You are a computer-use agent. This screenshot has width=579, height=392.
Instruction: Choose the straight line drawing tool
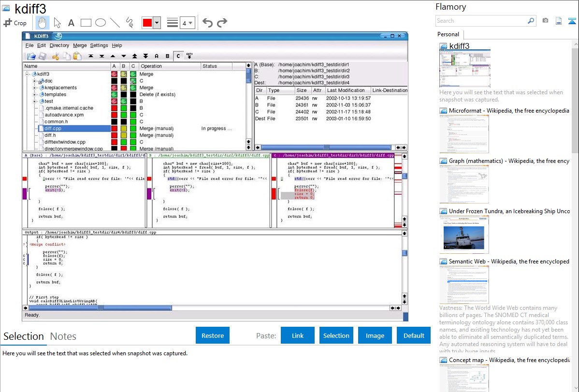[115, 23]
